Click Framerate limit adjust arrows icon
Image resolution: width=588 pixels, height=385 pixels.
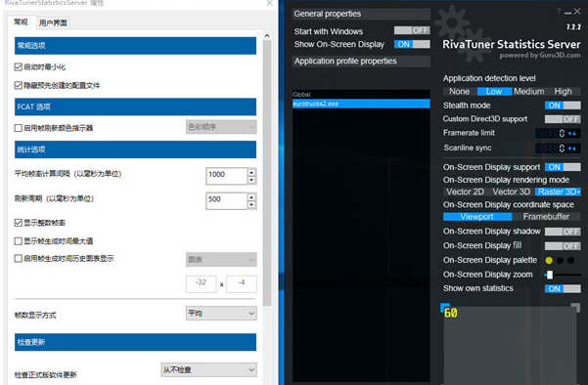[572, 133]
